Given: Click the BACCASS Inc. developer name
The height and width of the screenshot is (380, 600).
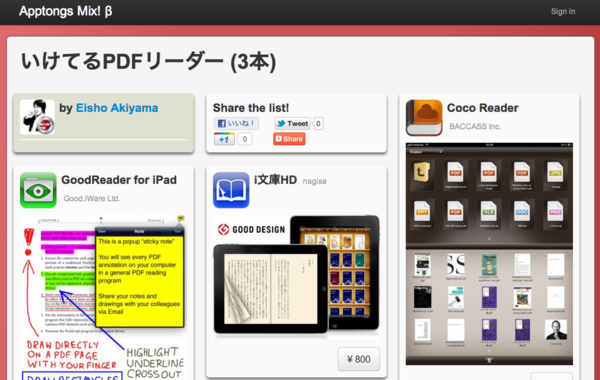Looking at the screenshot, I should pyautogui.click(x=475, y=126).
